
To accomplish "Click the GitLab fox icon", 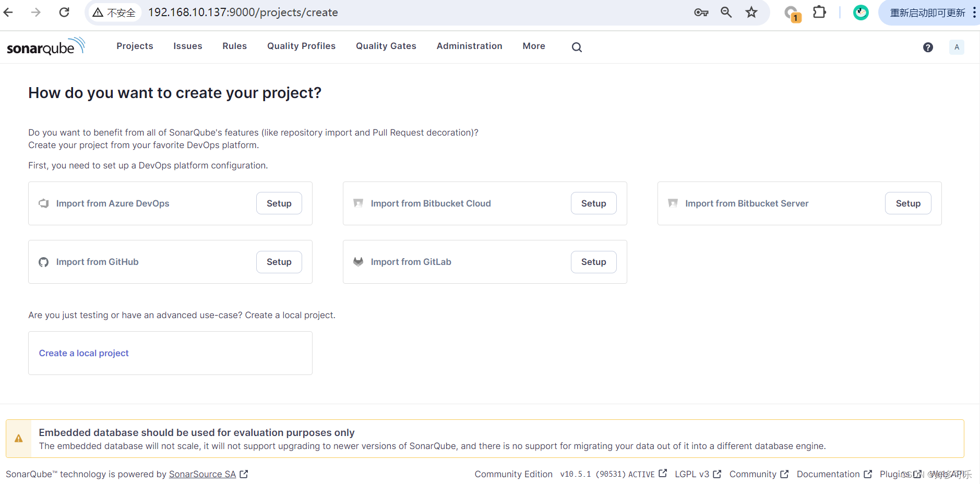I will coord(358,261).
